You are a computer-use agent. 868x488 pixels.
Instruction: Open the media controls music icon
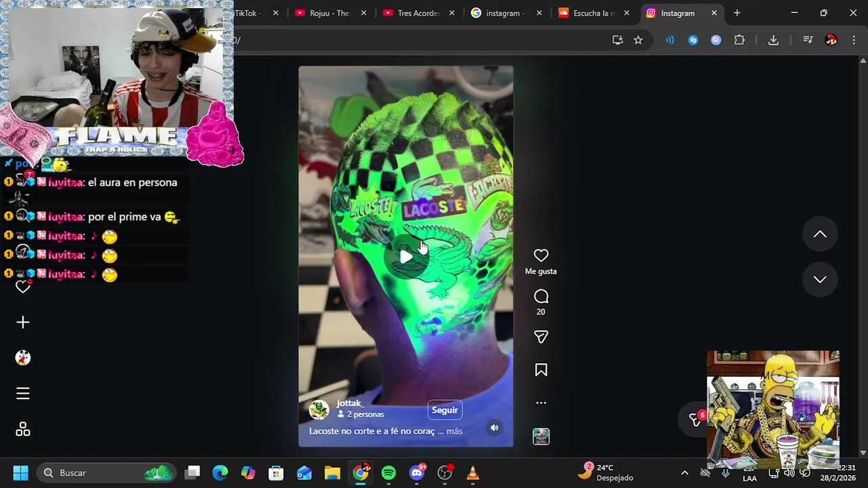tap(808, 40)
